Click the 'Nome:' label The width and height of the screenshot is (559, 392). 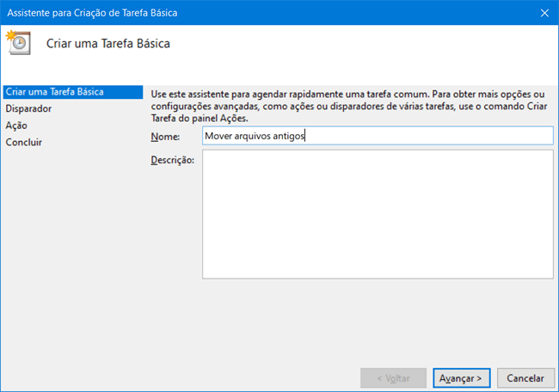[165, 136]
